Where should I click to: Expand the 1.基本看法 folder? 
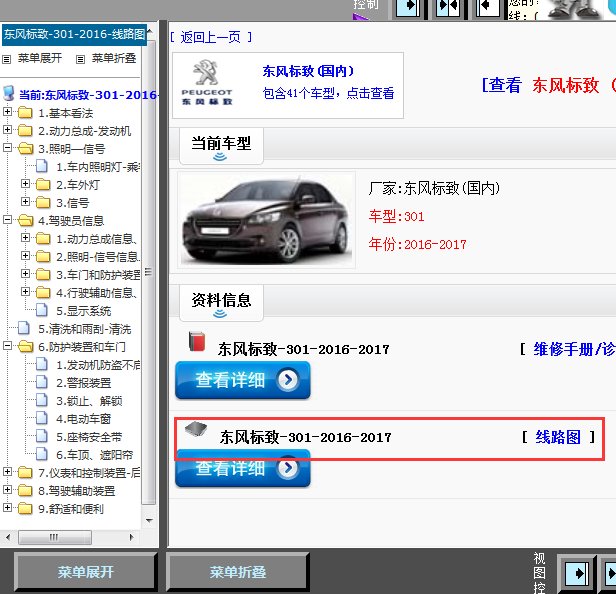[x=7, y=112]
